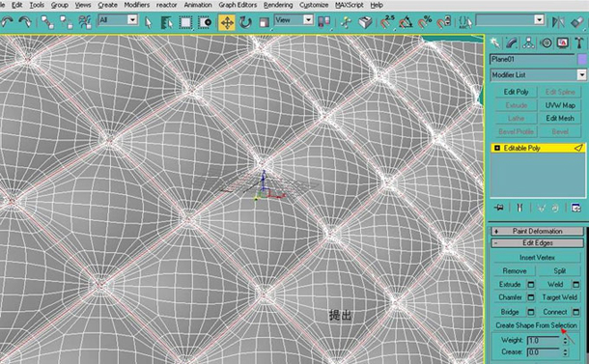
Task: Toggle the Percent Snap icon
Action: pos(425,22)
